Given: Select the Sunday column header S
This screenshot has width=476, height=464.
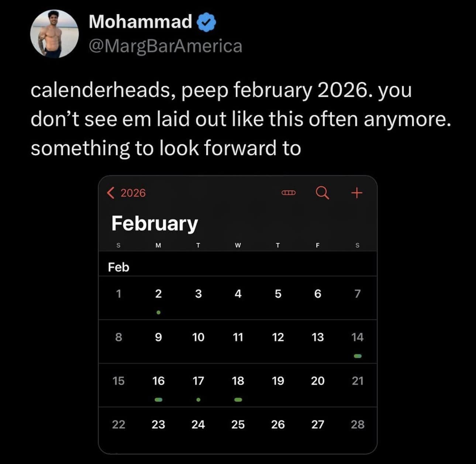Looking at the screenshot, I should point(118,244).
